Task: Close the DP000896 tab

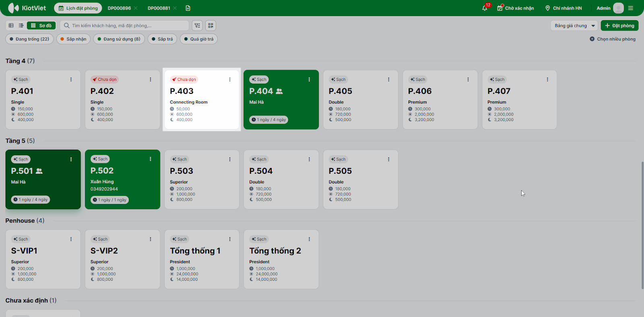Action: 136,8
